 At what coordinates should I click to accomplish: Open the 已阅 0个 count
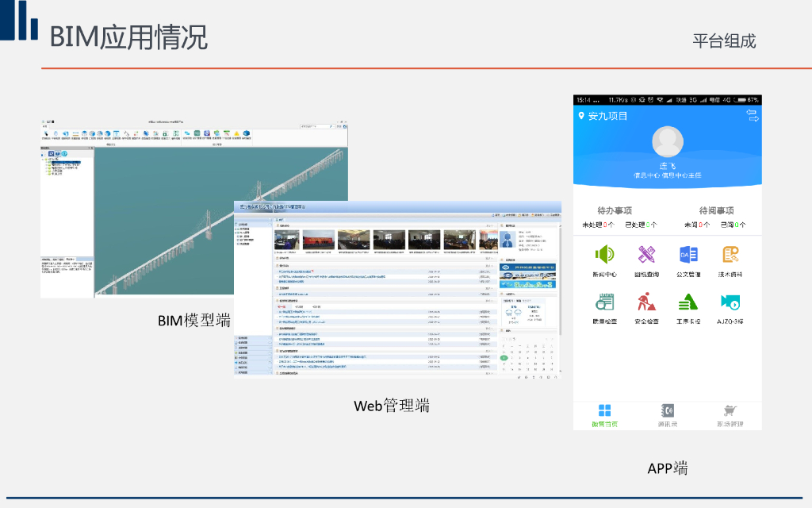tap(733, 225)
